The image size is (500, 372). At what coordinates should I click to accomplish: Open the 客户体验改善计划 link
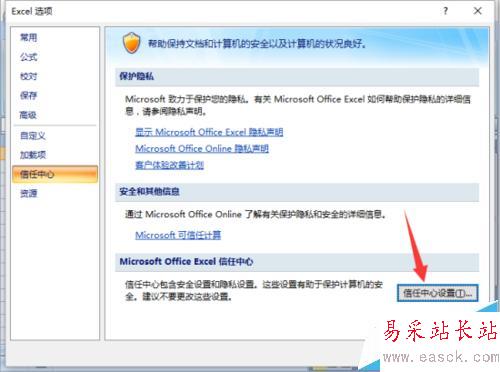(x=169, y=165)
